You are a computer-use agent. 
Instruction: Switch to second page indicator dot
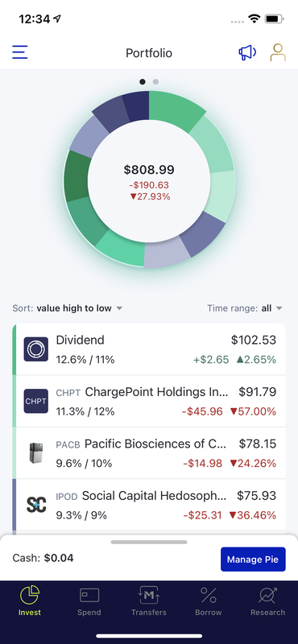coord(155,82)
